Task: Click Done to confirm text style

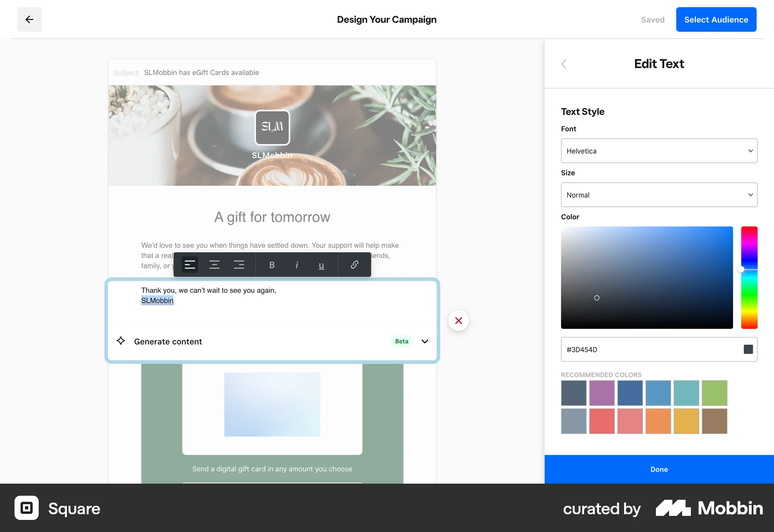Action: (x=659, y=469)
